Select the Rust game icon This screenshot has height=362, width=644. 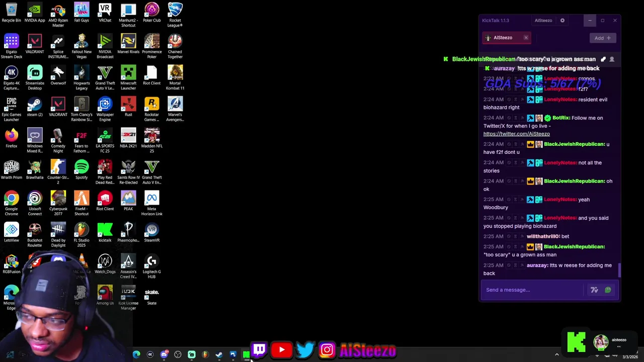(x=128, y=107)
